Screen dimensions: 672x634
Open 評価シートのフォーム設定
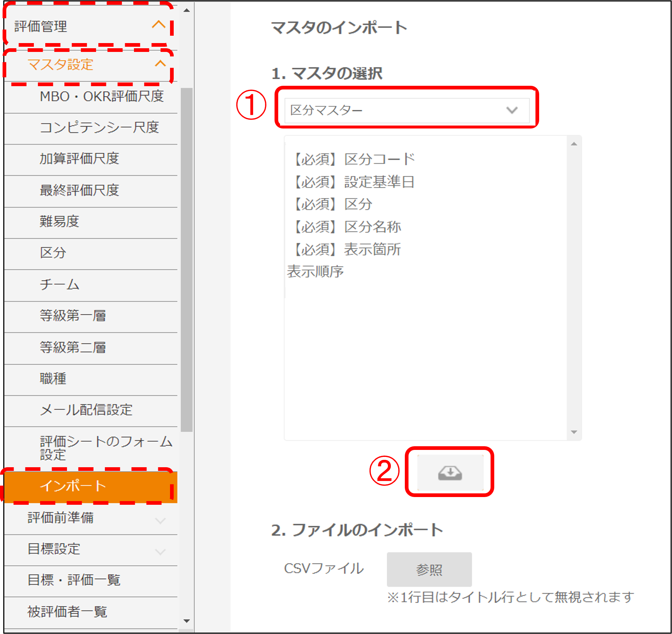[106, 447]
